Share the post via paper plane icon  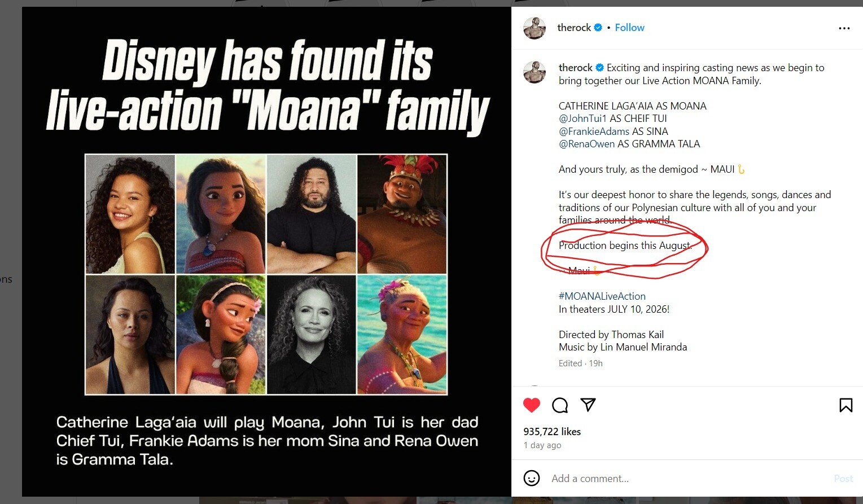coord(588,405)
